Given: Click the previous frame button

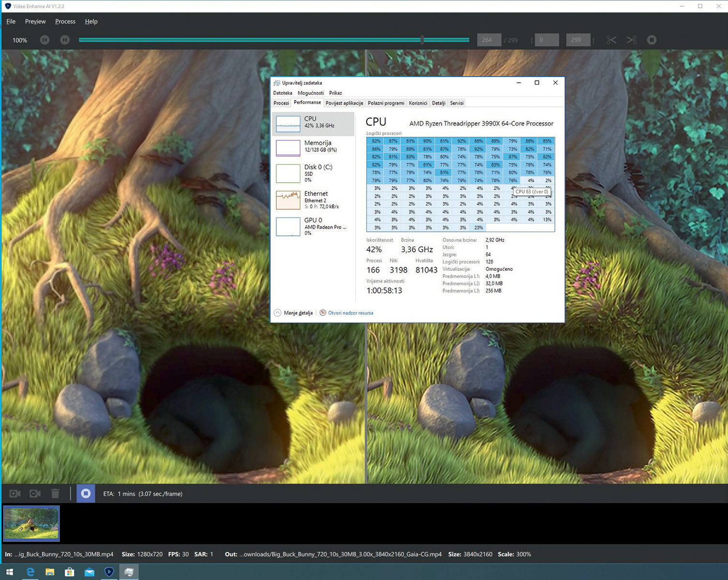Looking at the screenshot, I should (45, 40).
